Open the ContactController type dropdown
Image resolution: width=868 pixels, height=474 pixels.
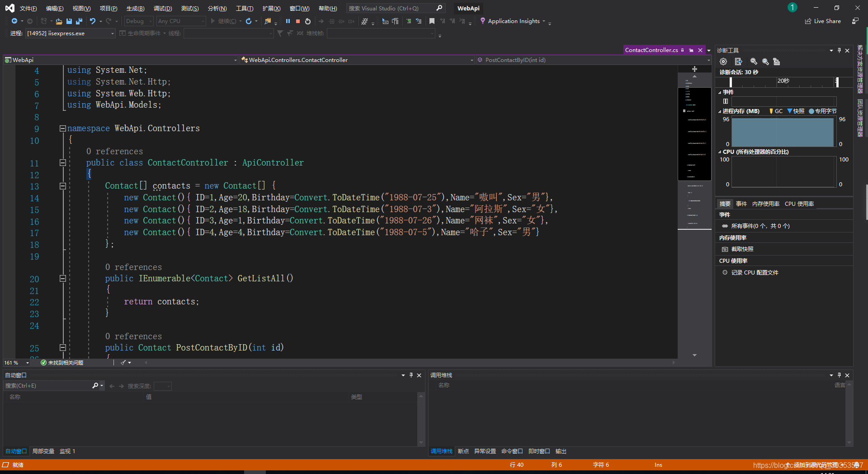tap(357, 60)
